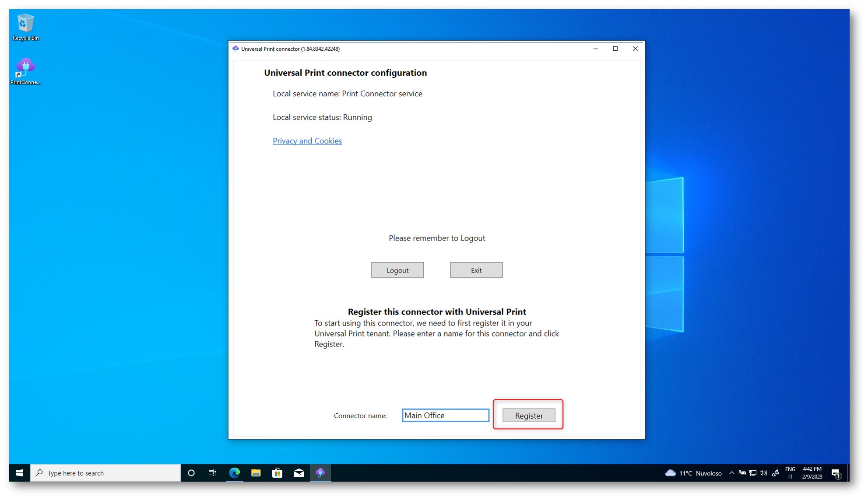Click the taskbar search box
Image resolution: width=868 pixels, height=500 pixels.
105,473
